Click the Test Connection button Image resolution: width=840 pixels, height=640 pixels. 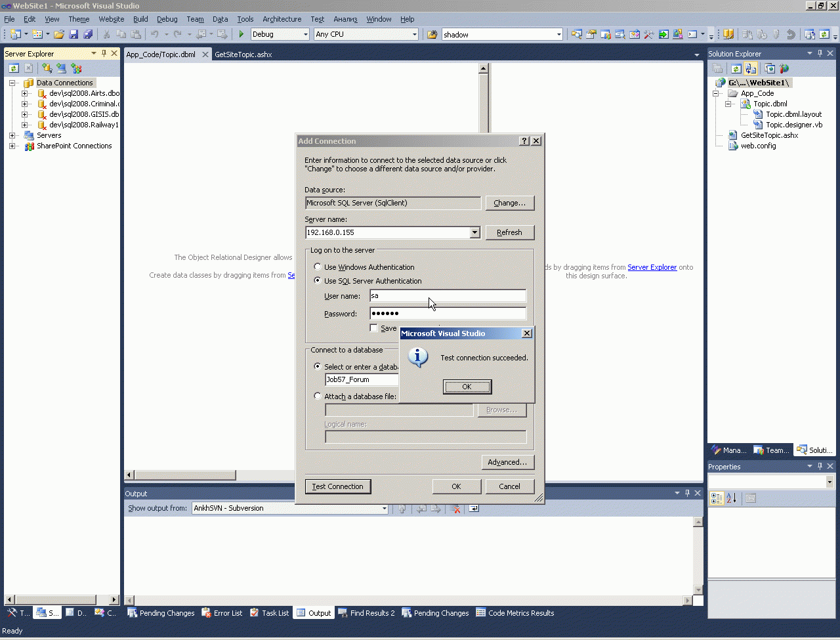tap(338, 486)
